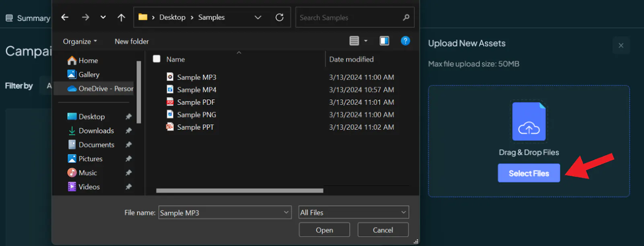Open Gallery in the navigation pane
Screen dimensions: 644x246
point(84,74)
